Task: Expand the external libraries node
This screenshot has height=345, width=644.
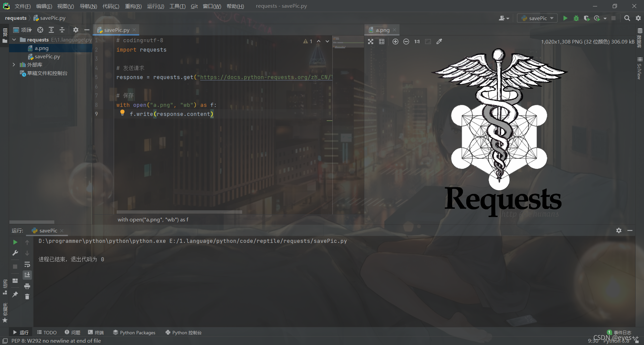Action: point(14,65)
